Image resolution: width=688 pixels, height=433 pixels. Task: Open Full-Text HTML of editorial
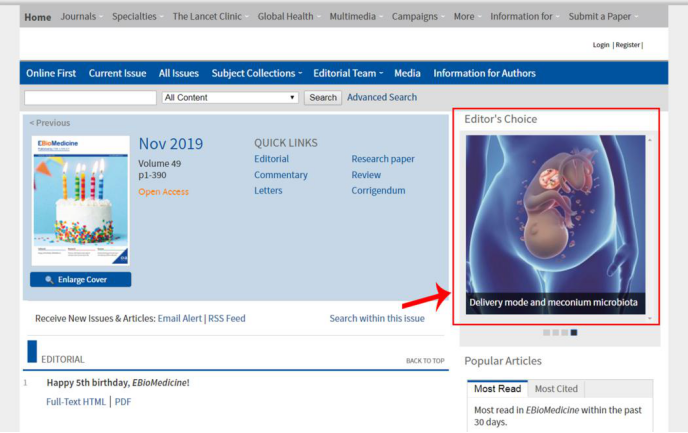click(x=76, y=402)
